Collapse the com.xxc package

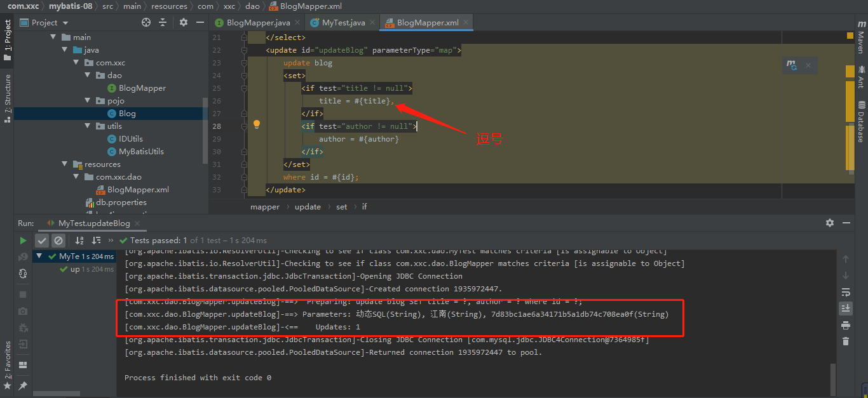click(x=77, y=63)
